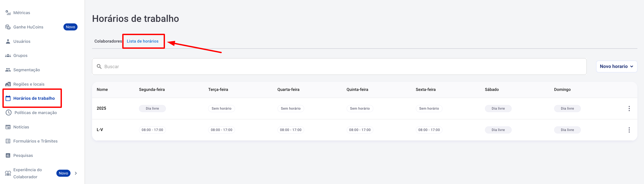644x184 pixels.
Task: Go to Usuários section
Action: point(22,41)
